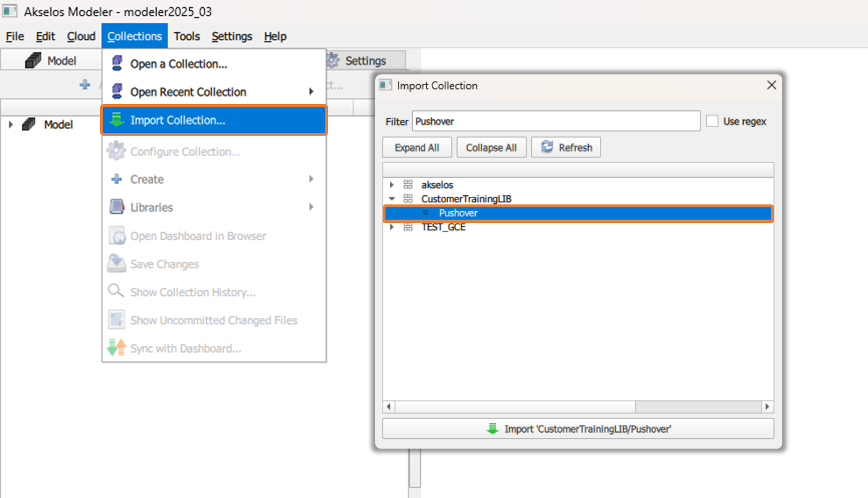Screen dimensions: 868x498
Task: Click the Create plus icon
Action: [116, 179]
